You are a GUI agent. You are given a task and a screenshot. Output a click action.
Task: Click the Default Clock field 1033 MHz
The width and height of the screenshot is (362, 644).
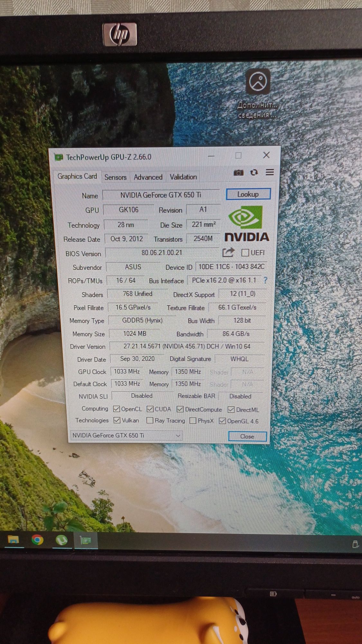pos(127,384)
